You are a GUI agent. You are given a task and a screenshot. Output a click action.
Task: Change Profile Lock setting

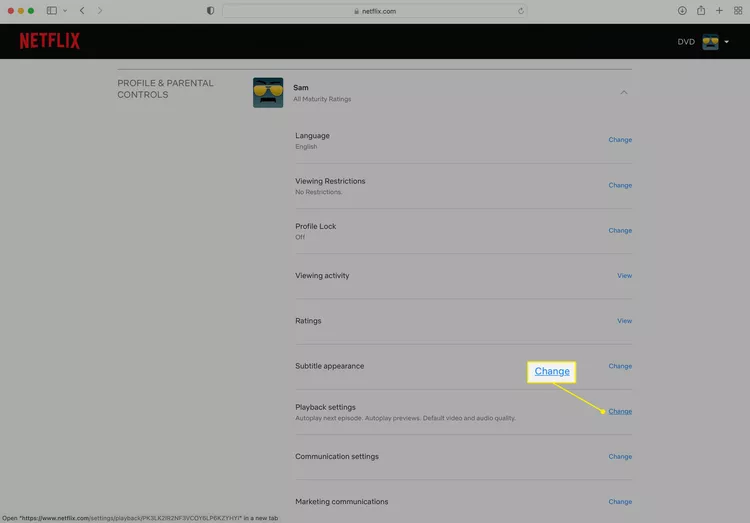620,230
